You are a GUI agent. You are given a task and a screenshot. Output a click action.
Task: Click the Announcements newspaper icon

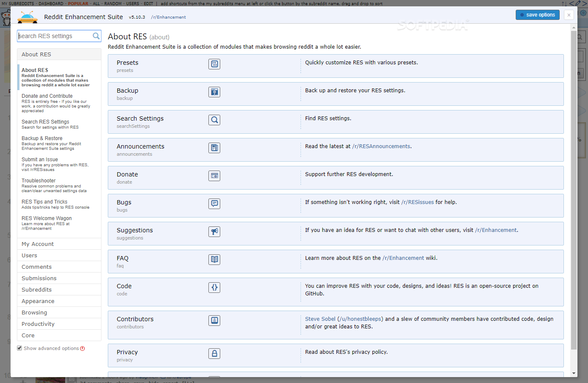214,148
